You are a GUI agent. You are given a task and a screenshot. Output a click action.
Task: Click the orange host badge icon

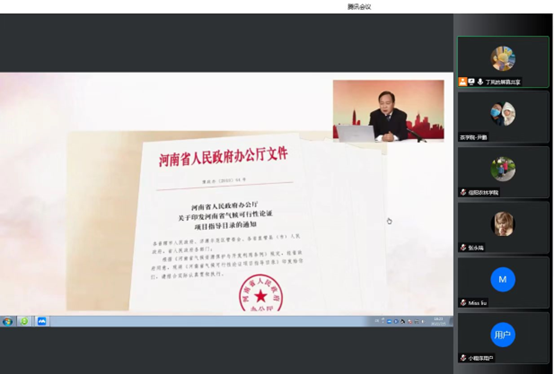[462, 82]
